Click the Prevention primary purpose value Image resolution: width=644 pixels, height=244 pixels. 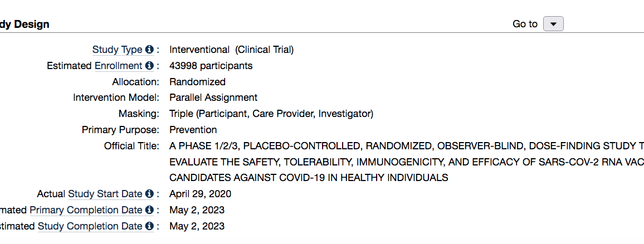[193, 130]
